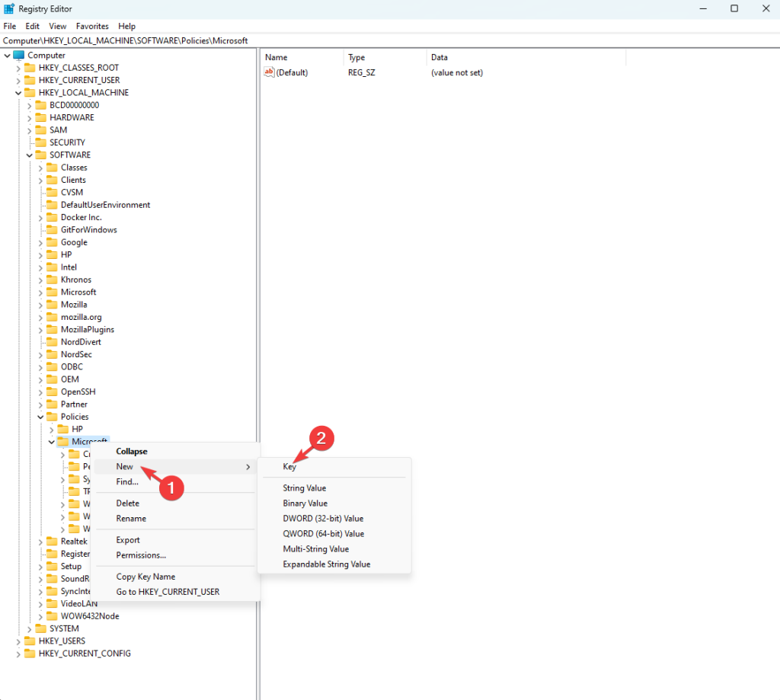
Task: Click the Policies folder icon
Action: pos(52,417)
